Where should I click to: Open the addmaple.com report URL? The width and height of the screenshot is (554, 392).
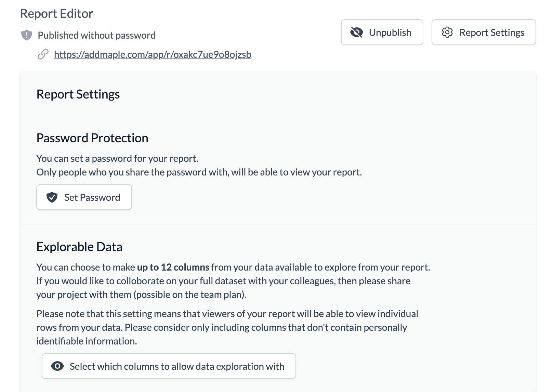[153, 54]
